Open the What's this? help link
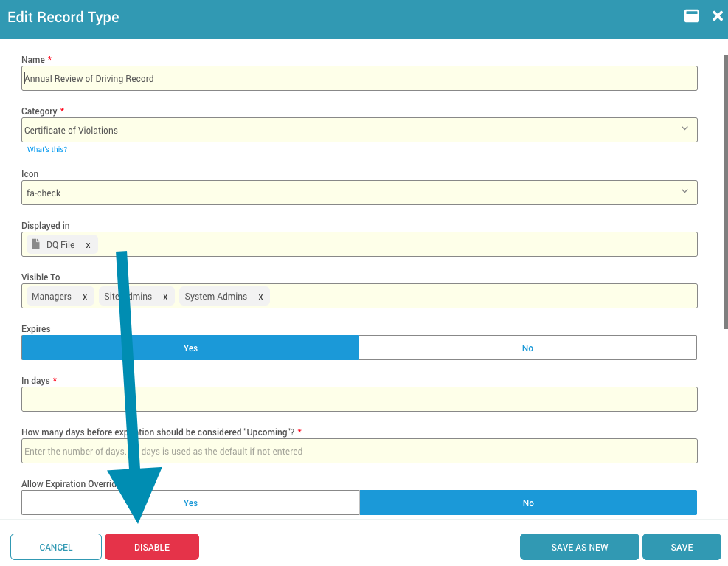This screenshot has width=728, height=566. point(47,150)
